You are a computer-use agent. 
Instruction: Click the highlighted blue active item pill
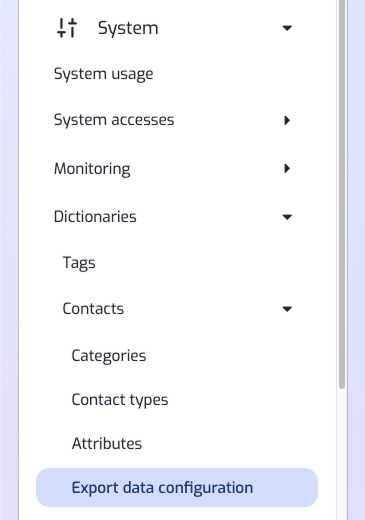pos(177,488)
